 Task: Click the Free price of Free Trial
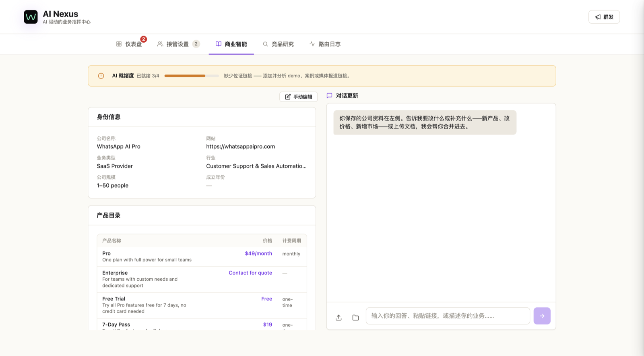[x=266, y=299]
